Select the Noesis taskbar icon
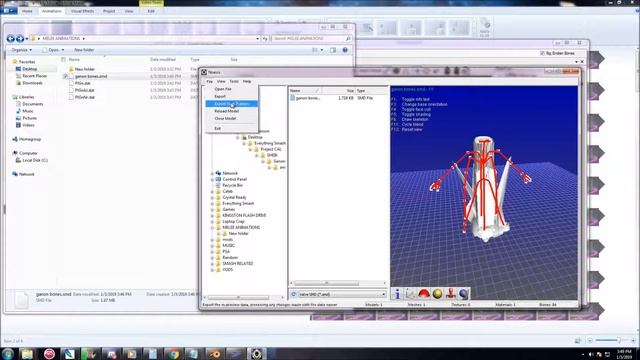Image resolution: width=640 pixels, height=360 pixels. (256, 354)
